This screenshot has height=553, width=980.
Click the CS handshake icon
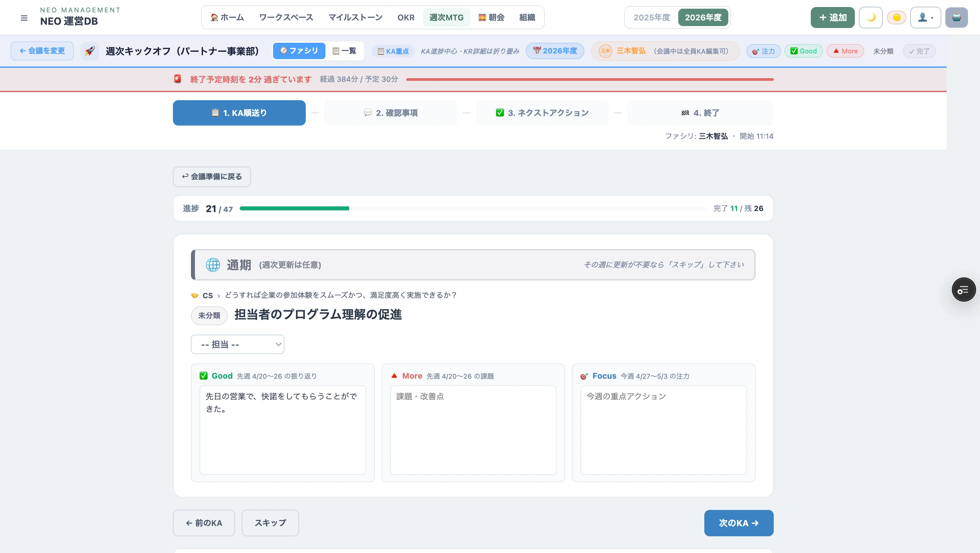coord(194,296)
